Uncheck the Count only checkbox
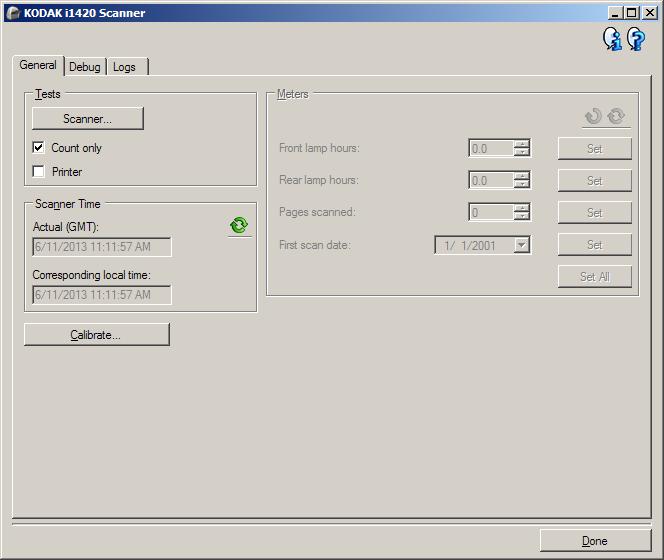The height and width of the screenshot is (560, 664). 39,147
